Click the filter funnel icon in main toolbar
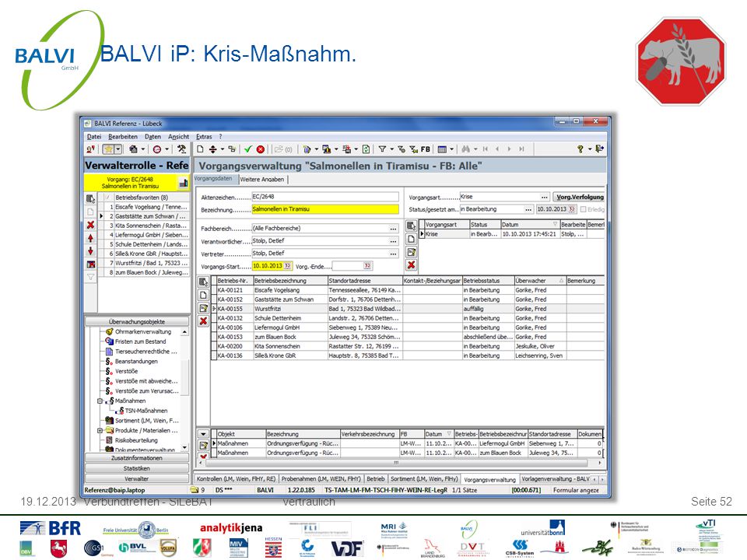 382,149
